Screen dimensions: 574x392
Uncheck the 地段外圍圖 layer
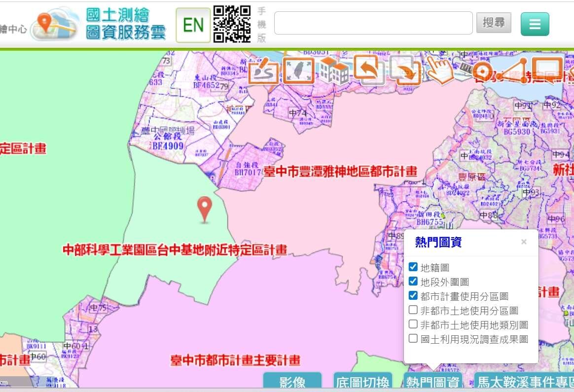(413, 282)
